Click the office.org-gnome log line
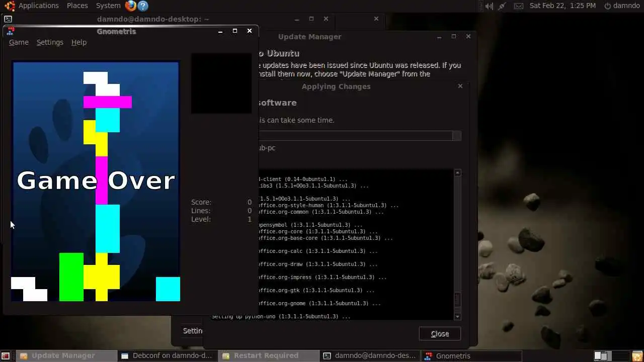 coord(319,303)
